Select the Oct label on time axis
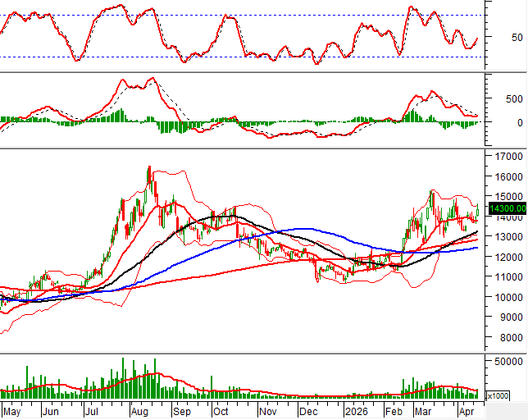The image size is (528, 420). tap(221, 411)
